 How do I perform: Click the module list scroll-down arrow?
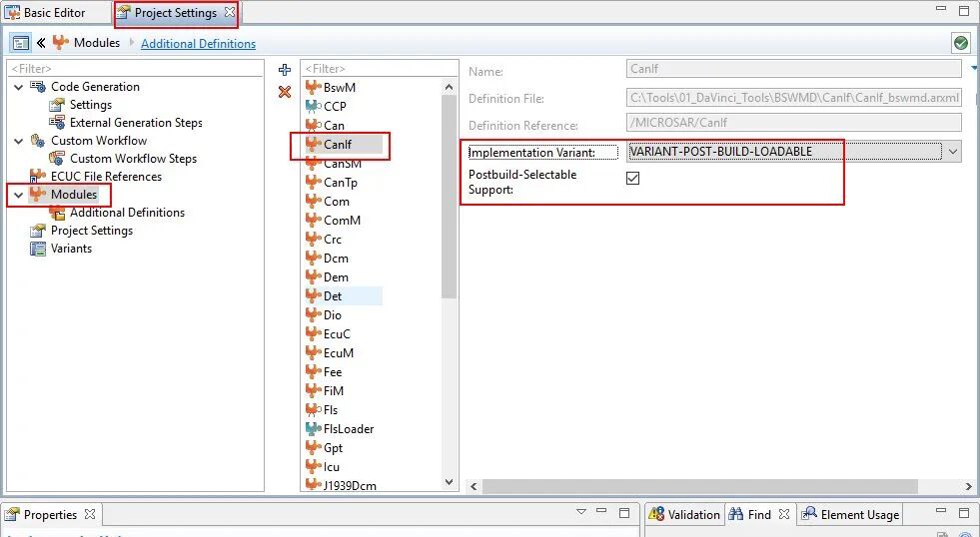(x=449, y=482)
